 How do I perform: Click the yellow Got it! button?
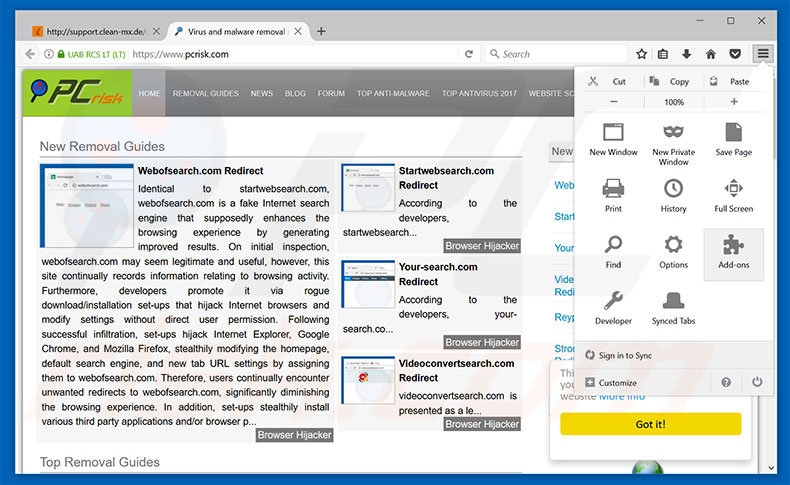(650, 424)
